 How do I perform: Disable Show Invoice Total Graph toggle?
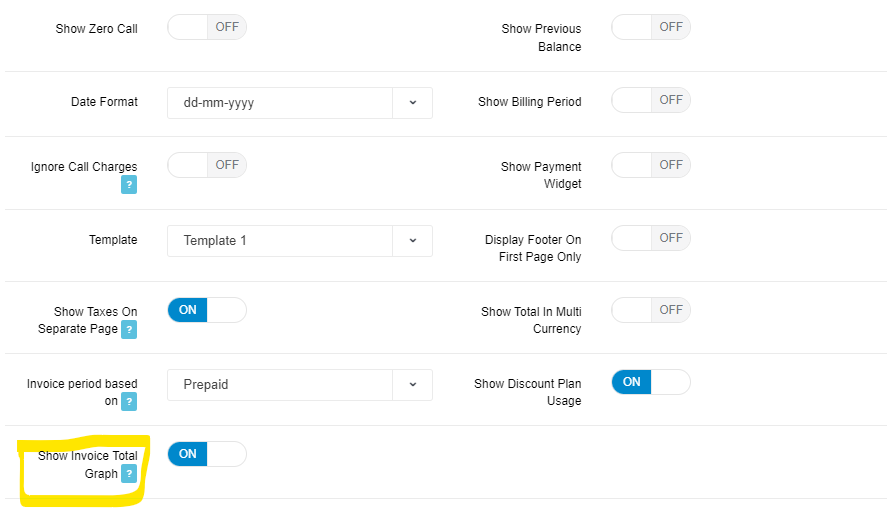coord(206,454)
